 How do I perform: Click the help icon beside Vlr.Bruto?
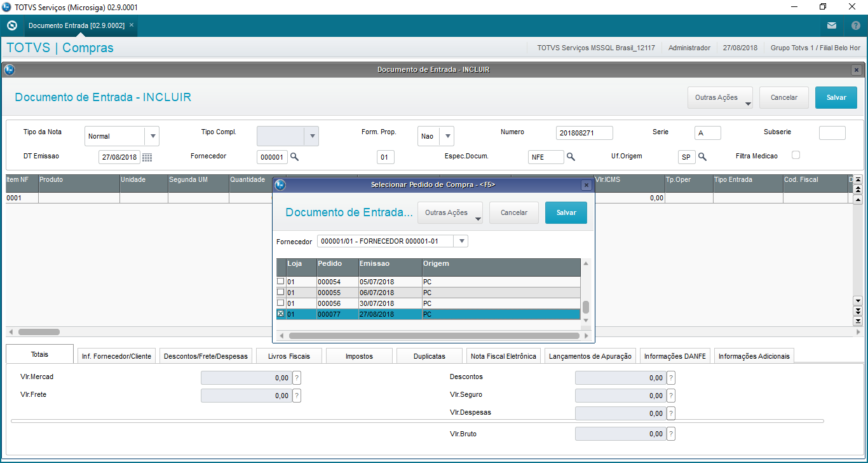(670, 434)
